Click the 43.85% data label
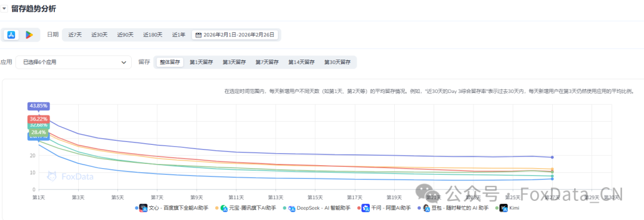This screenshot has height=220, width=644. (39, 106)
